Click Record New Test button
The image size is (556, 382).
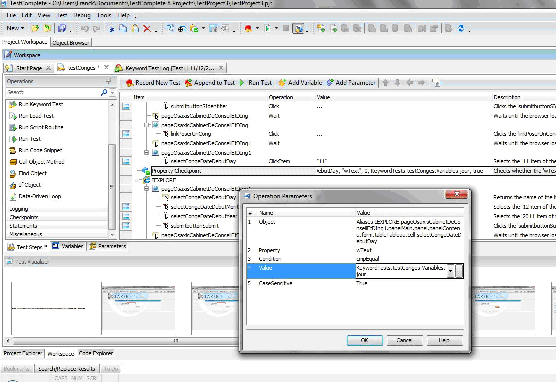click(x=153, y=83)
